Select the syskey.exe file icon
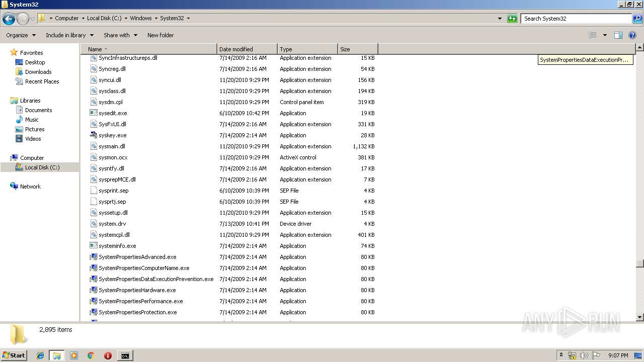The width and height of the screenshot is (644, 362). 94,135
